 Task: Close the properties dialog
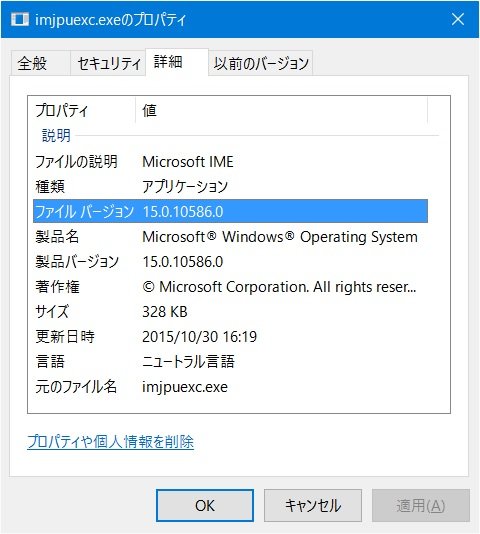458,19
